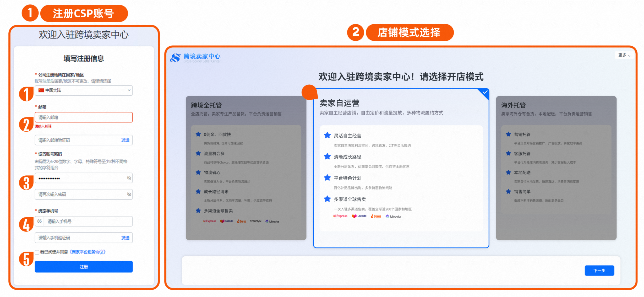Open the country/region dropdown showing 中国大陆
Image resolution: width=644 pixels, height=297 pixels.
(x=84, y=90)
